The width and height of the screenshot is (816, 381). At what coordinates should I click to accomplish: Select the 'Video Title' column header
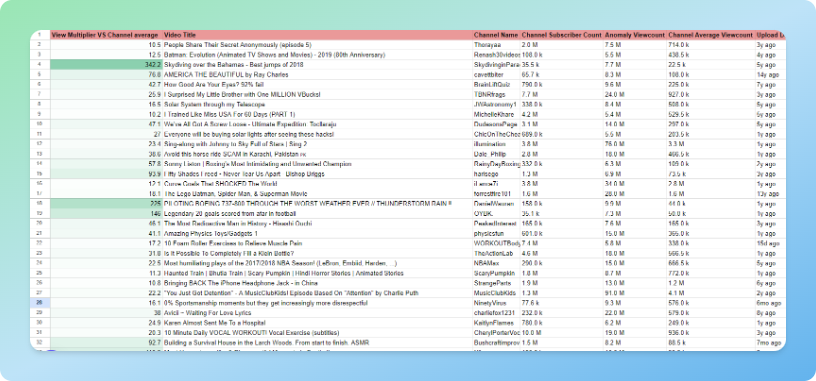317,35
